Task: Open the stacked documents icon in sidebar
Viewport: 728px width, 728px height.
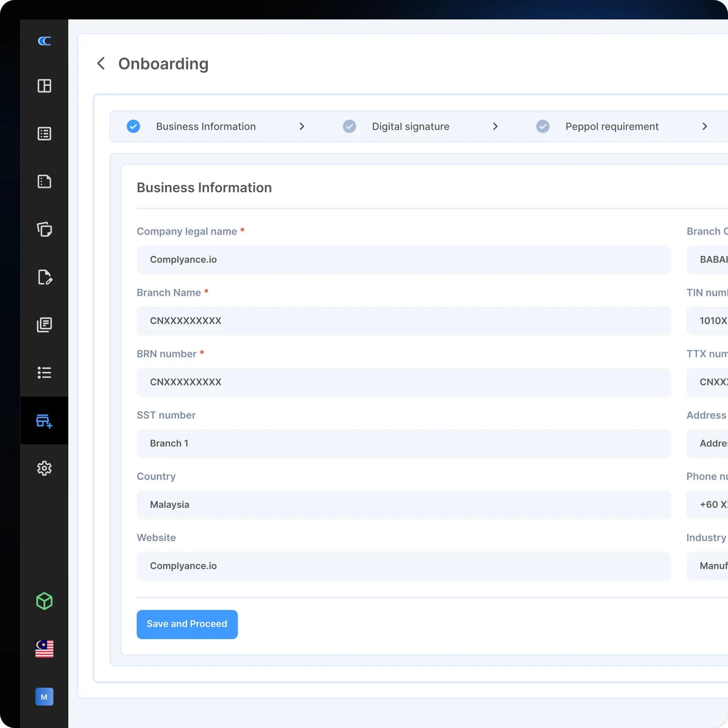Action: coord(44,325)
